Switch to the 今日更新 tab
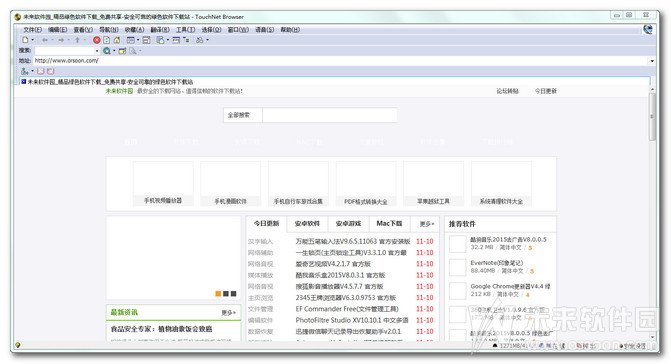Image resolution: width=671 pixels, height=364 pixels. [266, 223]
